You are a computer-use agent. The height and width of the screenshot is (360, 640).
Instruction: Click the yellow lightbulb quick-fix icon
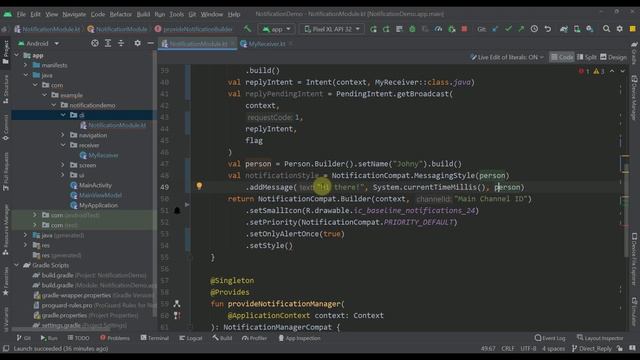(x=199, y=186)
